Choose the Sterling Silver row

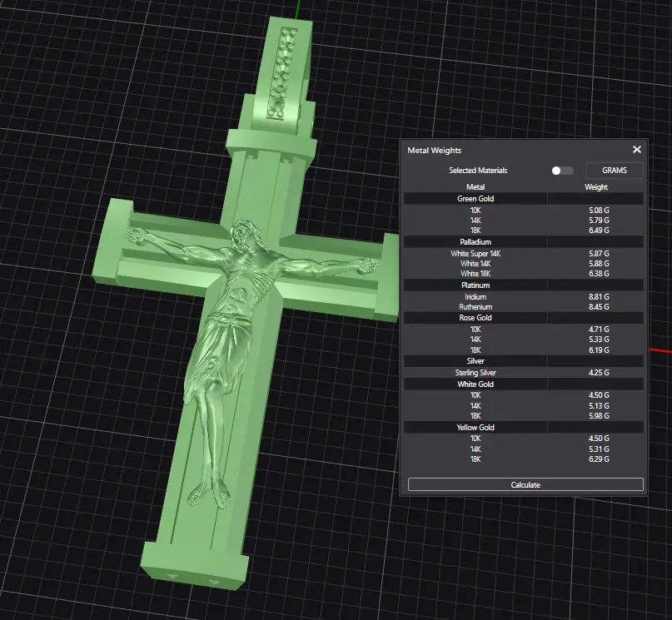(x=475, y=373)
